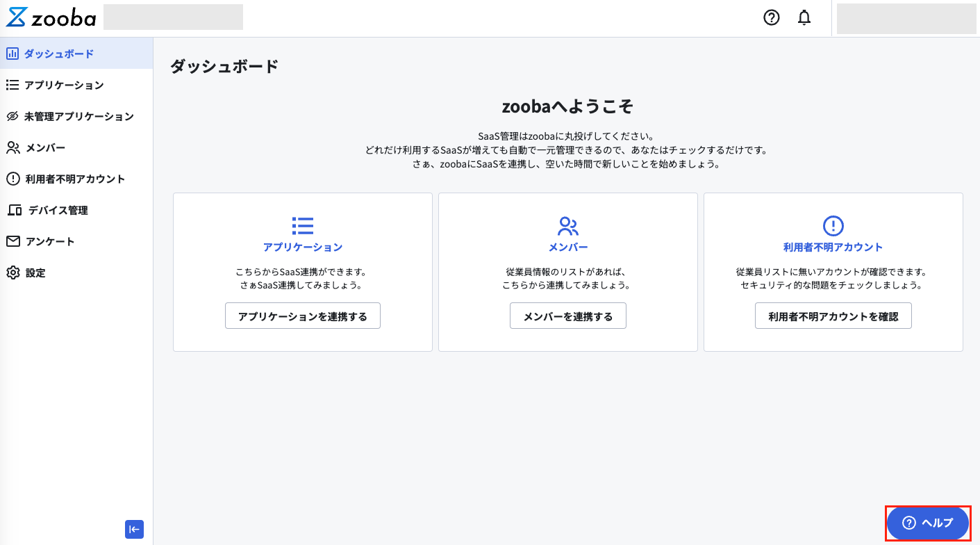Click the 利用者不明アカウントを確認 button
Screen dimensions: 980x545
pyautogui.click(x=833, y=316)
